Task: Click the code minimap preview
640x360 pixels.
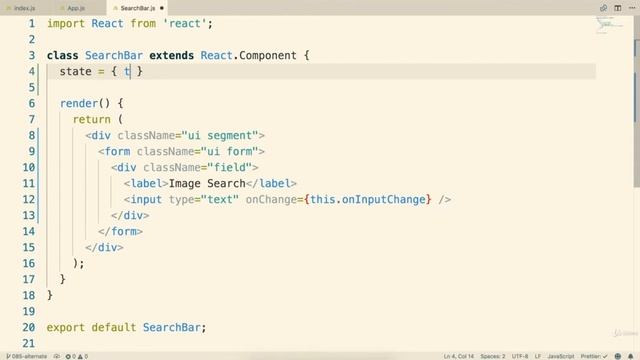Action: [x=609, y=25]
